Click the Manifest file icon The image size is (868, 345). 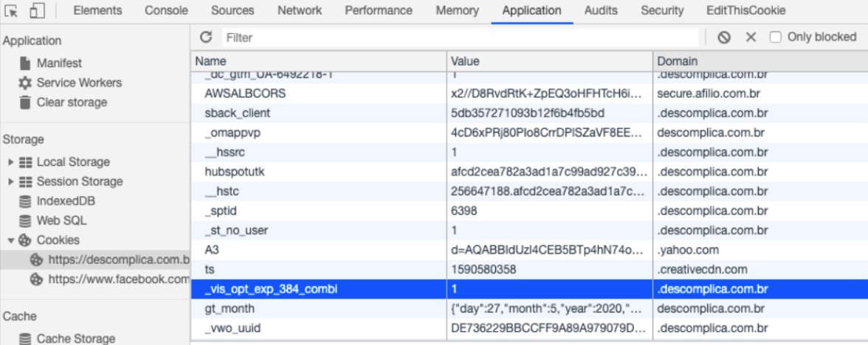pos(25,63)
